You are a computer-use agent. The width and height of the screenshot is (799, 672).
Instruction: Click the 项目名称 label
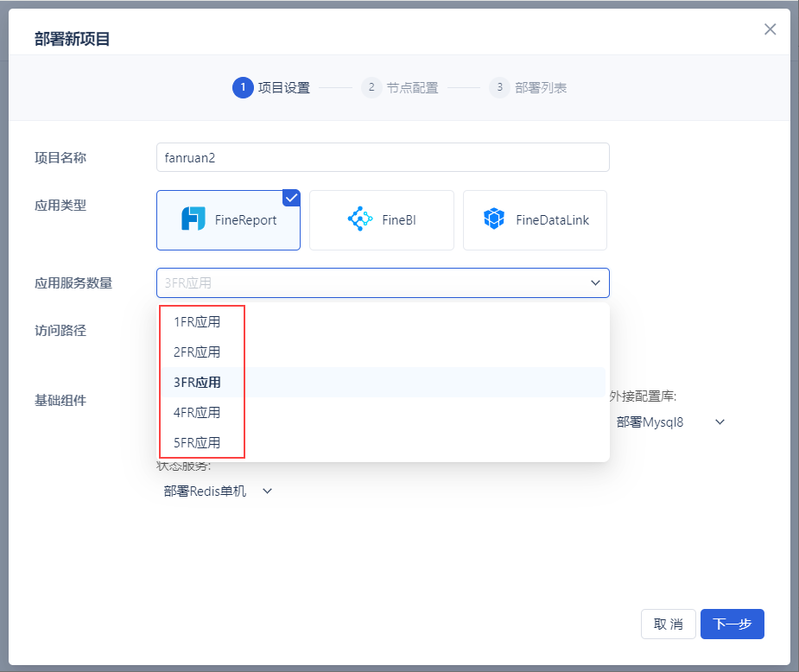pyautogui.click(x=60, y=158)
